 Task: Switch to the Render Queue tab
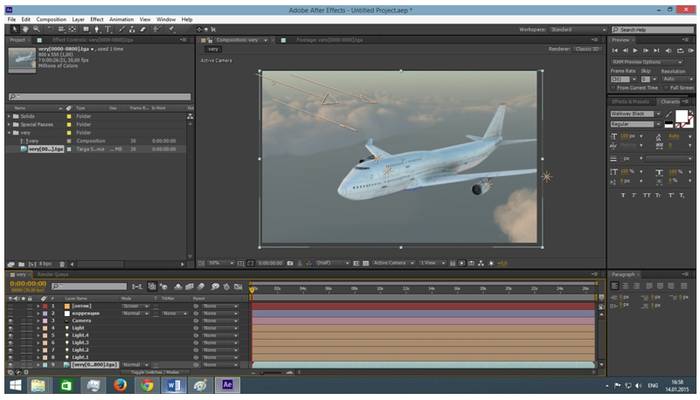click(x=51, y=274)
